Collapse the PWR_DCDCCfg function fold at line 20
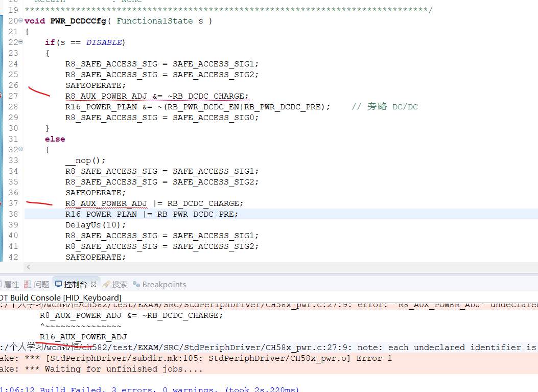The image size is (538, 392). pyautogui.click(x=20, y=21)
